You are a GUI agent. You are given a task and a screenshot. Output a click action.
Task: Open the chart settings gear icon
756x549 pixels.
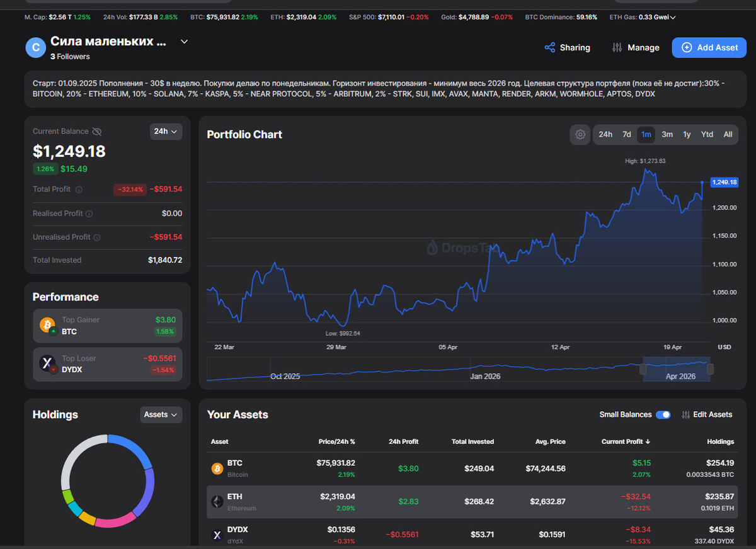point(580,135)
